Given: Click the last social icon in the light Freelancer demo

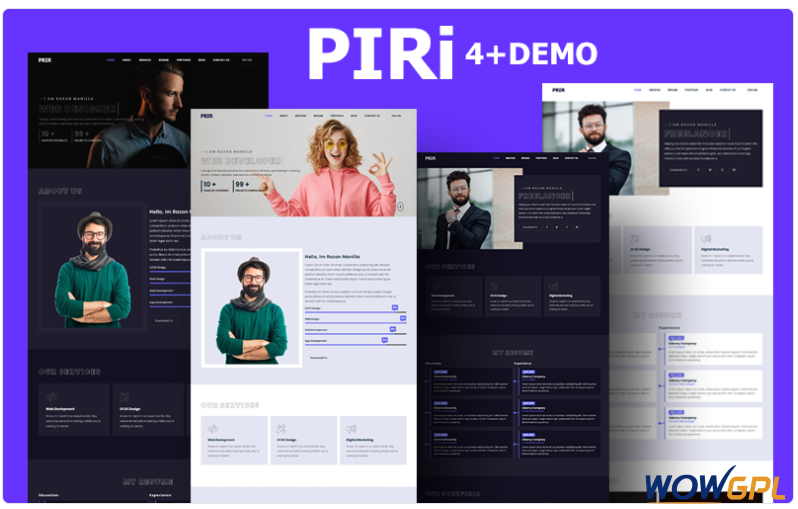Looking at the screenshot, I should point(734,170).
